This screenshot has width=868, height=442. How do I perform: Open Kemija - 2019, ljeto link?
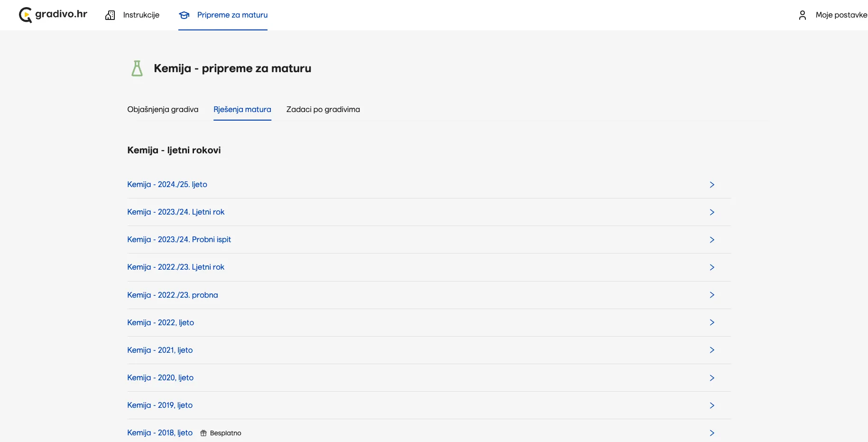click(160, 405)
